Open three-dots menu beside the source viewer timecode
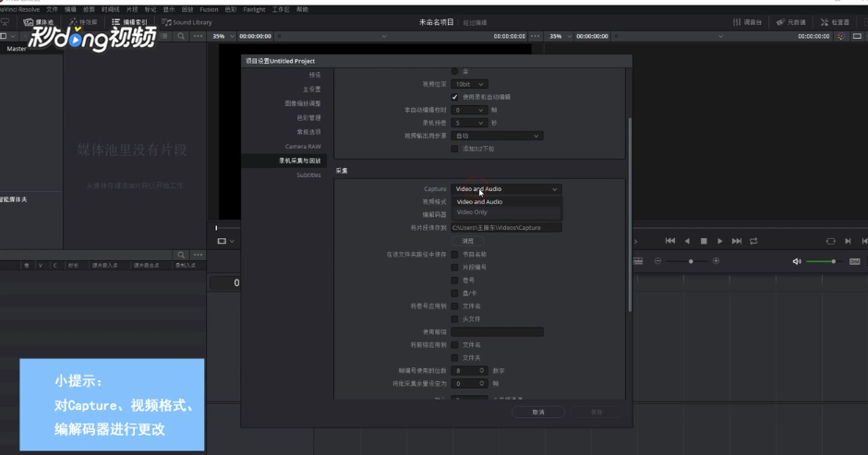Viewport: 868px width, 455px height. click(x=535, y=36)
